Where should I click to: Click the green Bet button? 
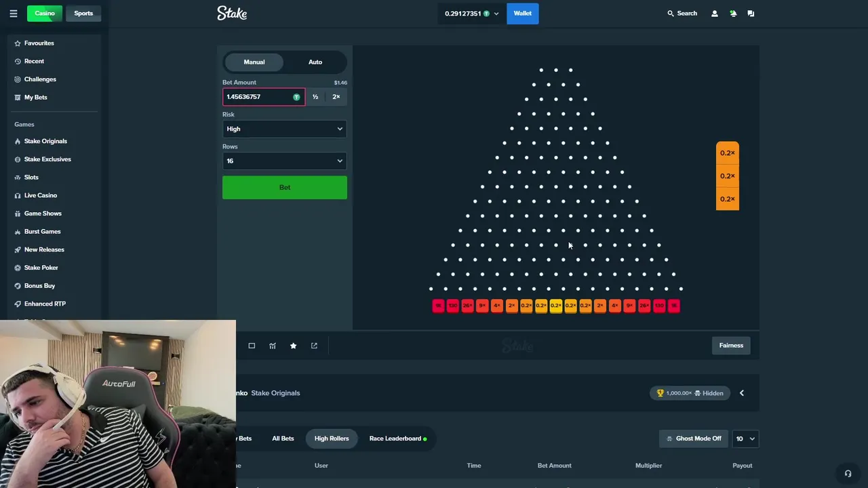285,188
